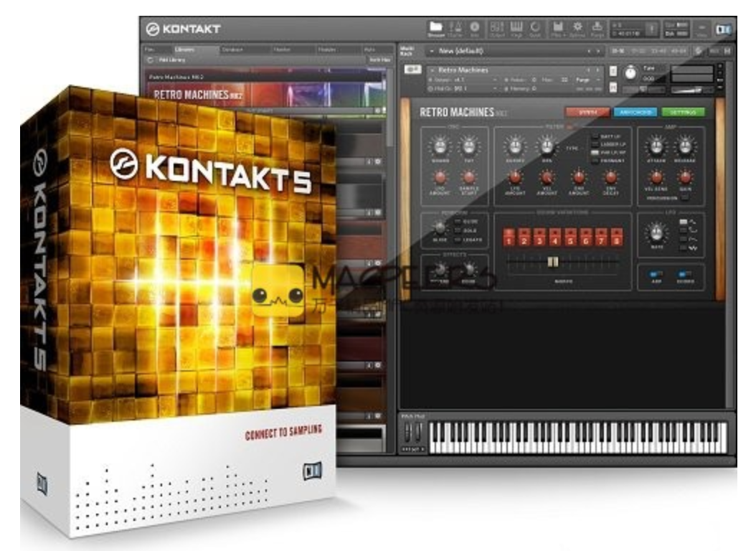This screenshot has height=551, width=756.
Task: Toggle the Arp switch
Action: click(x=656, y=274)
